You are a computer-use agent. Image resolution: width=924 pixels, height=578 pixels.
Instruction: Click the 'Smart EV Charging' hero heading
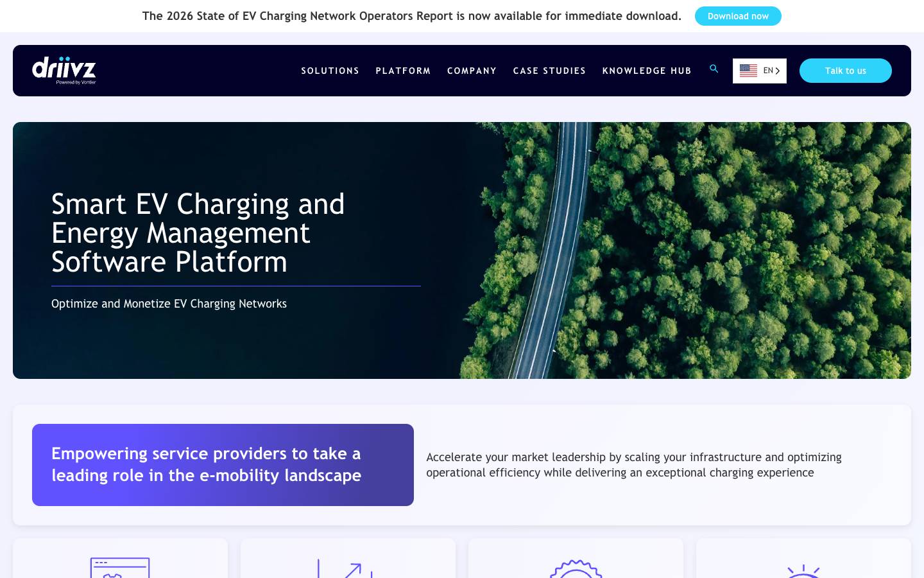[198, 232]
